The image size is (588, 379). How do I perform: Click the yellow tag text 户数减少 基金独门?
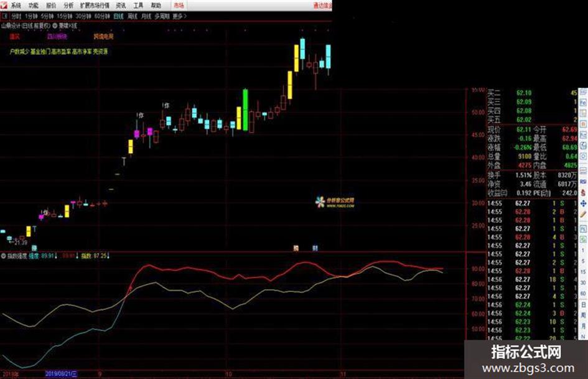click(32, 52)
